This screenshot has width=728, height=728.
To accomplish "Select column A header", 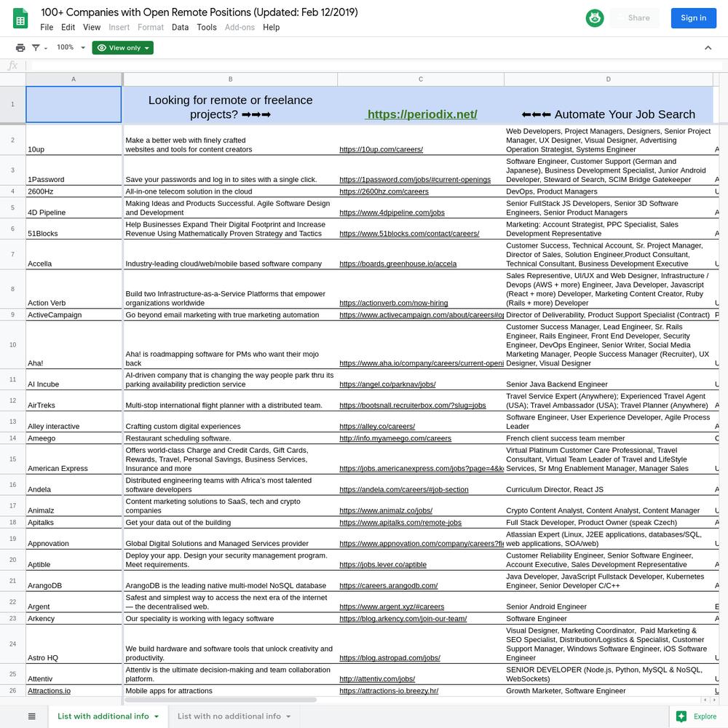I will [x=74, y=79].
